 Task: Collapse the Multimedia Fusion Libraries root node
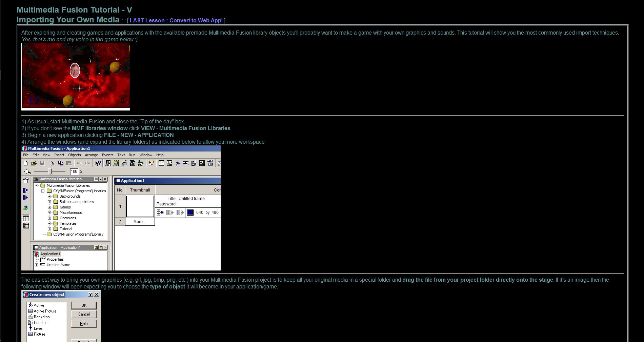(36, 185)
